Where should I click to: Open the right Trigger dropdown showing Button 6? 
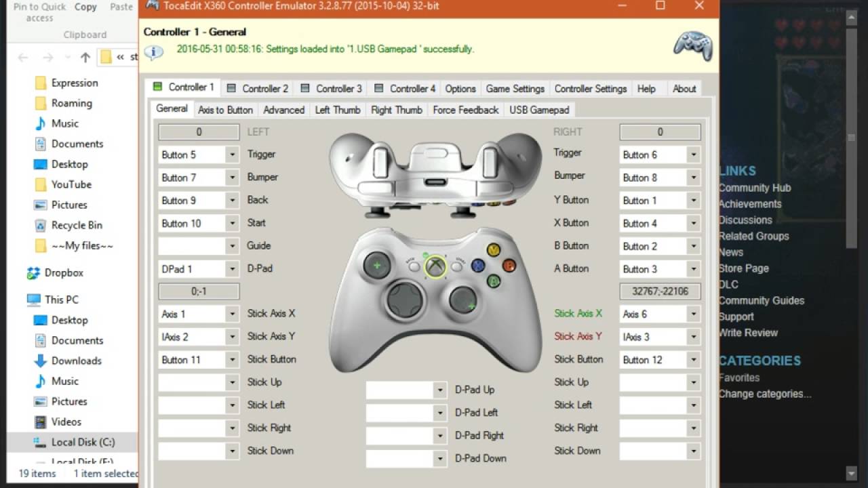point(693,155)
